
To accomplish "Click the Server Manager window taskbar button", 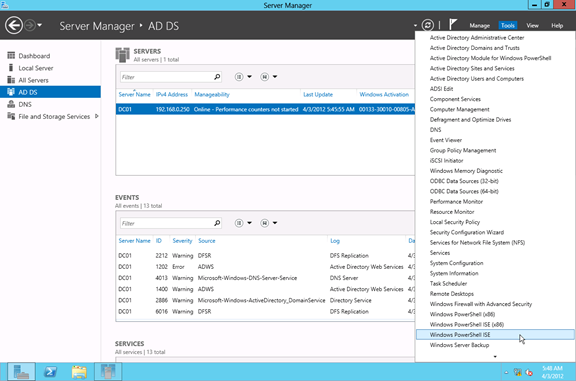I will [x=108, y=372].
